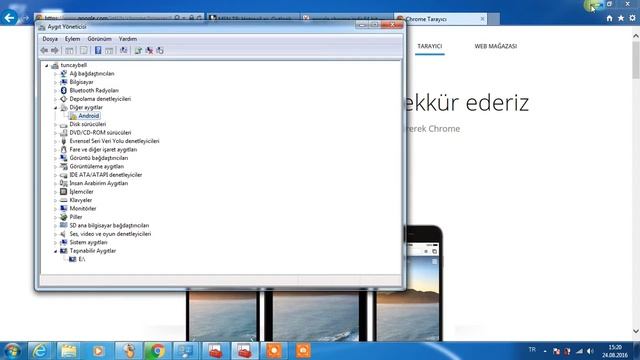Select İnsan Arabirim Aygıtları row

click(x=99, y=183)
